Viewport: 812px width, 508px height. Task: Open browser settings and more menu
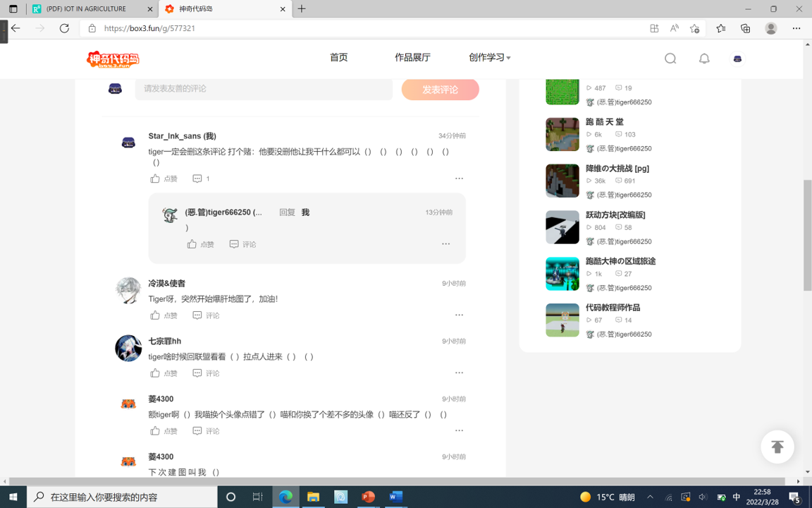[x=796, y=28]
